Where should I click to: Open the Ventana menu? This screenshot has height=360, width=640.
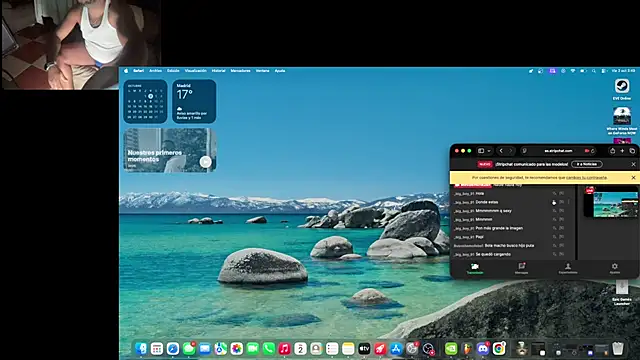point(262,71)
